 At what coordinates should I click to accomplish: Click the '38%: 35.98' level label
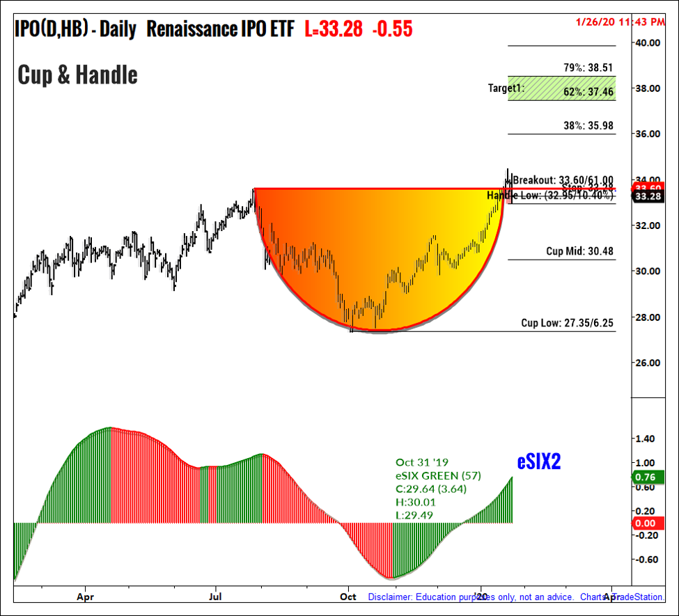588,125
